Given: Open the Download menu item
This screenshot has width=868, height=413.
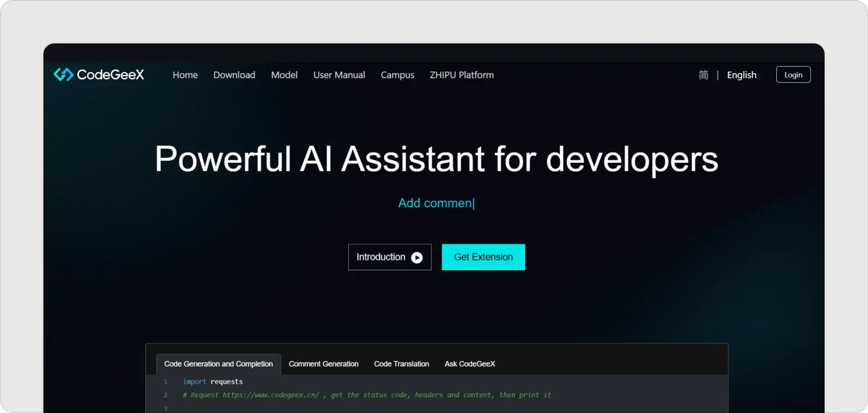Looking at the screenshot, I should pos(234,75).
